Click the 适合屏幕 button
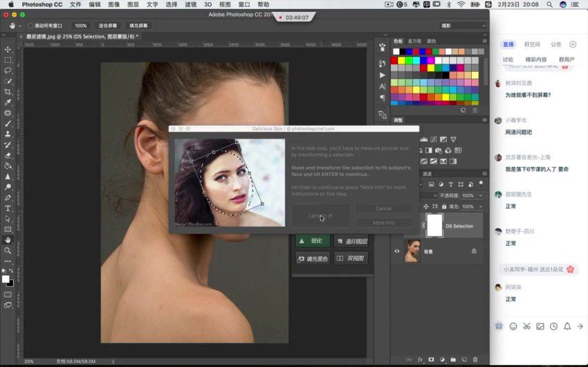The width and height of the screenshot is (588, 367). [108, 26]
